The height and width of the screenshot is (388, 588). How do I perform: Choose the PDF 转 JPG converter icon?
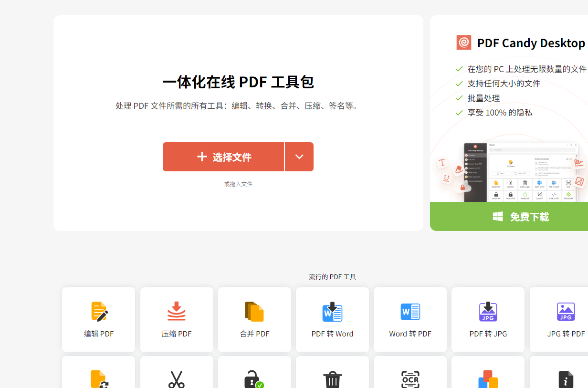[x=488, y=312]
